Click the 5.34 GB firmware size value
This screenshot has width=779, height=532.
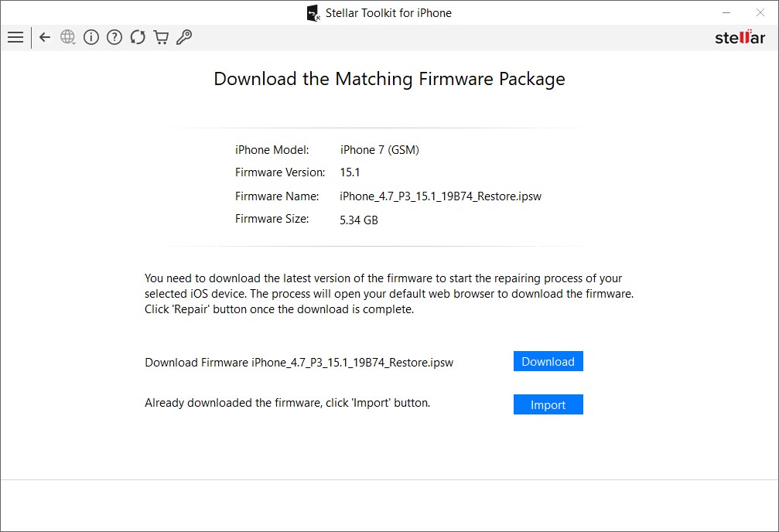[x=359, y=220]
